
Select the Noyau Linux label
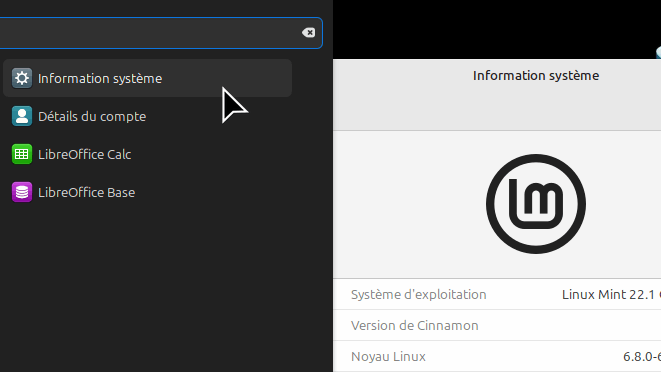(x=388, y=357)
